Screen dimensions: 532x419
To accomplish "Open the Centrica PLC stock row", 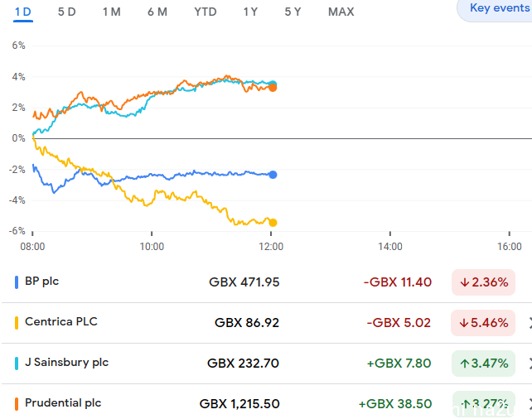I will 267,323.
